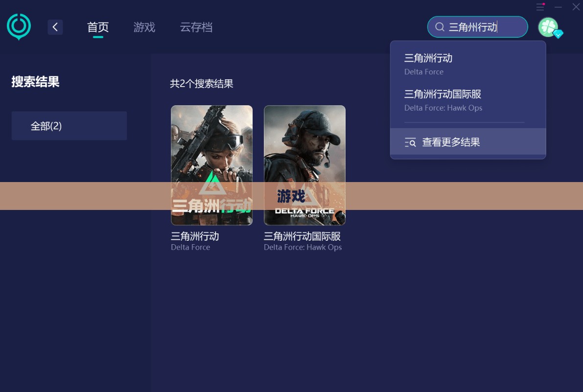583x392 pixels.
Task: Click the 三角洲行动 title under first cover
Action: point(195,236)
